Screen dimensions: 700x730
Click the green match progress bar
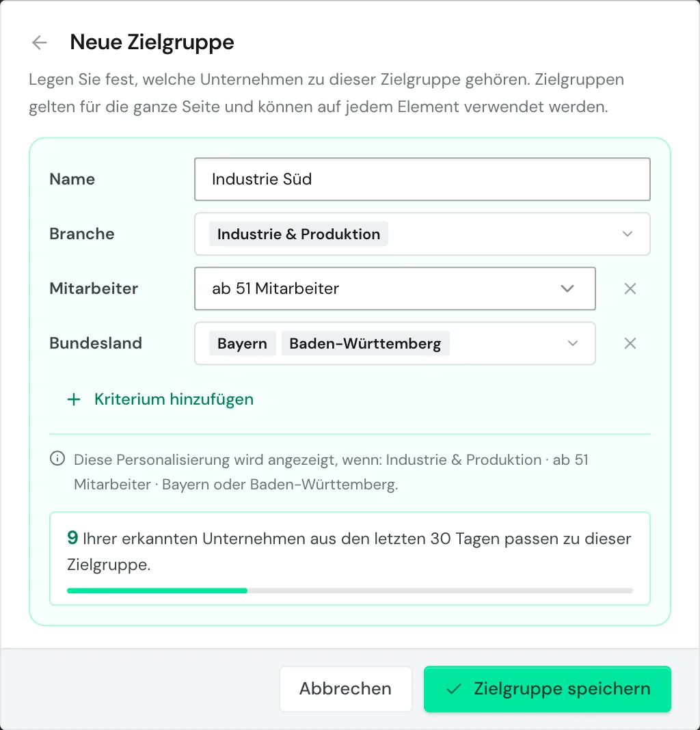[x=157, y=591]
